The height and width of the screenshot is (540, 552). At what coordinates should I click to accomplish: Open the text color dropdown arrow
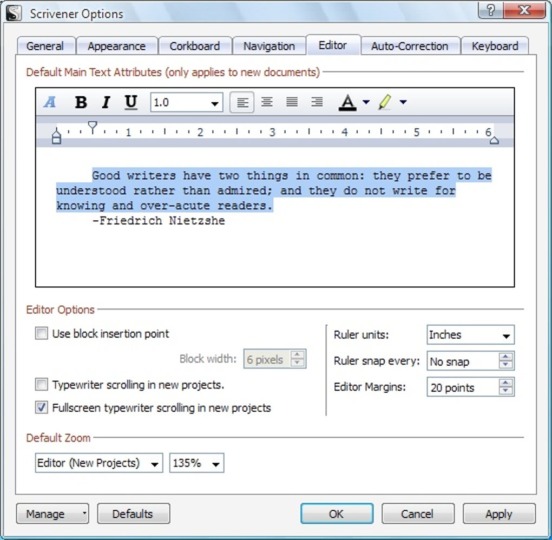pos(366,102)
